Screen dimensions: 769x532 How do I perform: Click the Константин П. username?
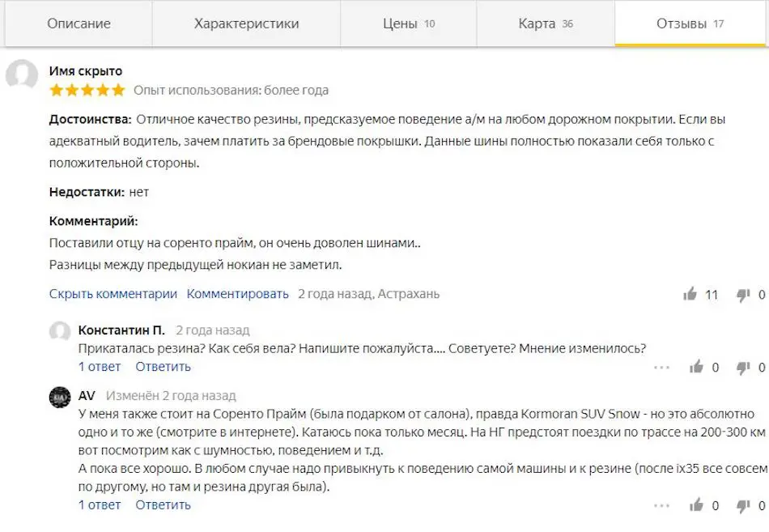121,330
